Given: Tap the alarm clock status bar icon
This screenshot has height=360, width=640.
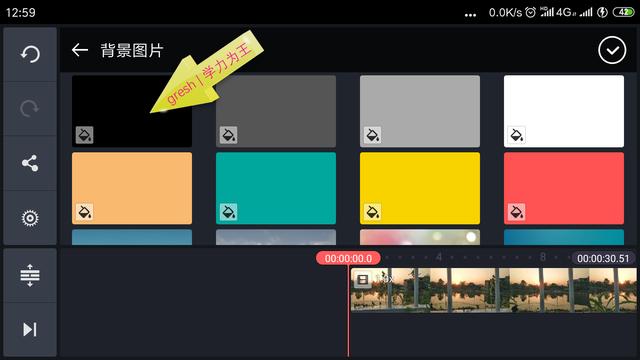Looking at the screenshot, I should [530, 13].
